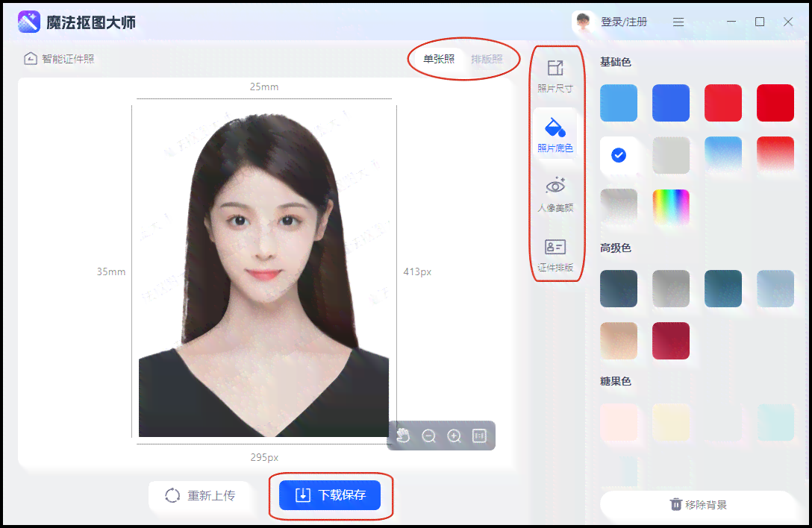Click the 35mm height label

110,271
